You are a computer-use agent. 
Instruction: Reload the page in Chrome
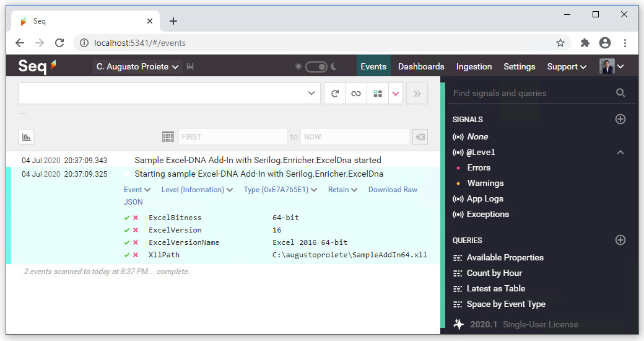pyautogui.click(x=59, y=43)
